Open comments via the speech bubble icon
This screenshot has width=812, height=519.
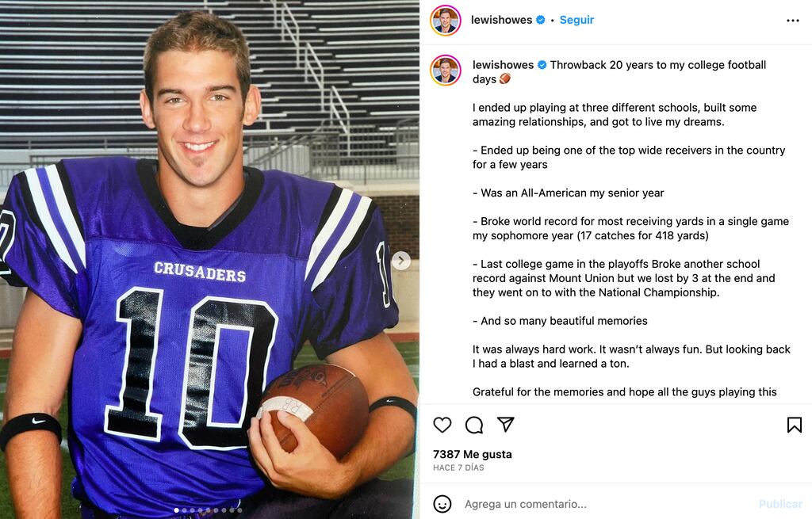474,425
